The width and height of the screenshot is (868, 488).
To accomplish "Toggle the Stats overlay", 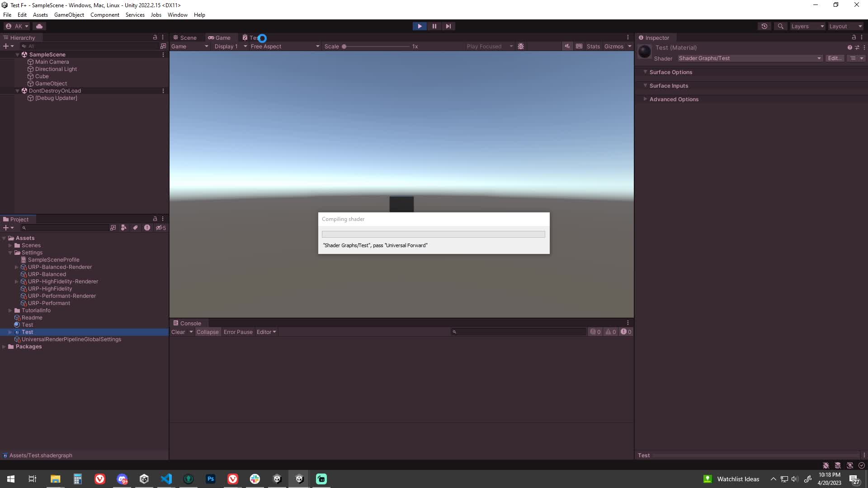I will tap(593, 46).
